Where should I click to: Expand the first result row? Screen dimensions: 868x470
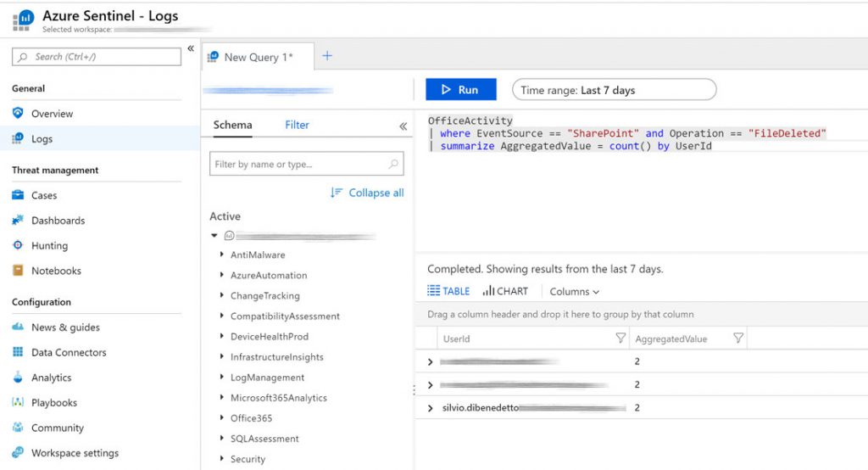pos(430,362)
